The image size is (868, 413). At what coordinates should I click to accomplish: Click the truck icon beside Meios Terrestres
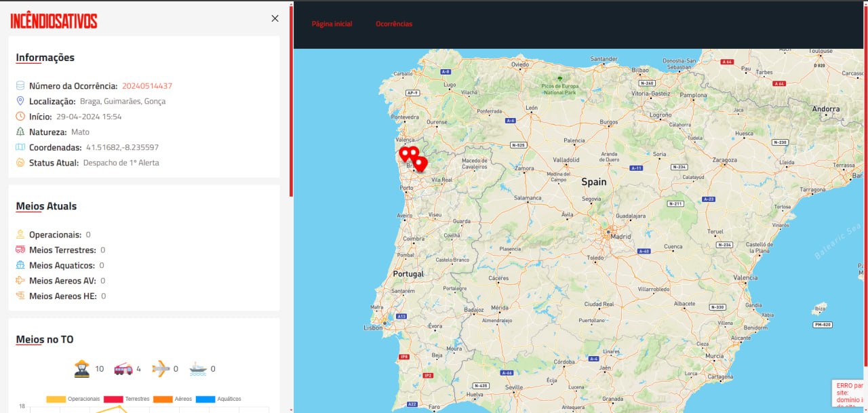pyautogui.click(x=20, y=250)
